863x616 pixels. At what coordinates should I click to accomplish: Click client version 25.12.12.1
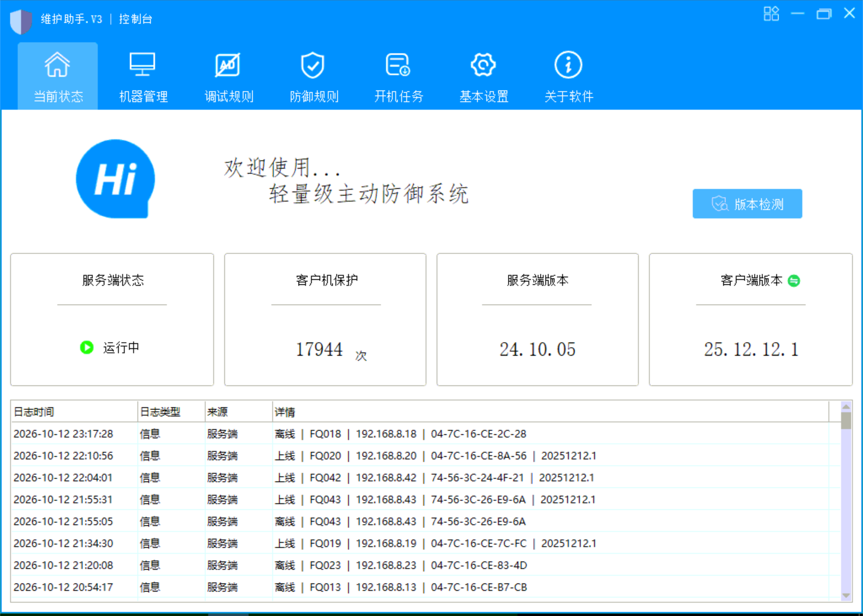(751, 349)
